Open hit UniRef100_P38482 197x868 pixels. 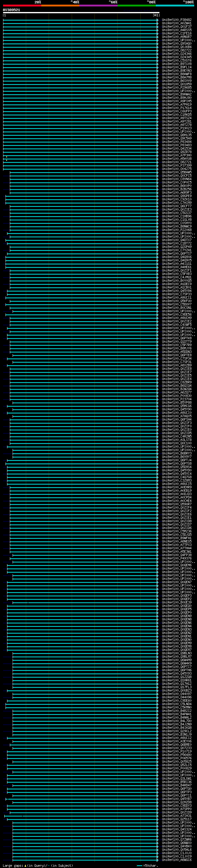coord(177,20)
